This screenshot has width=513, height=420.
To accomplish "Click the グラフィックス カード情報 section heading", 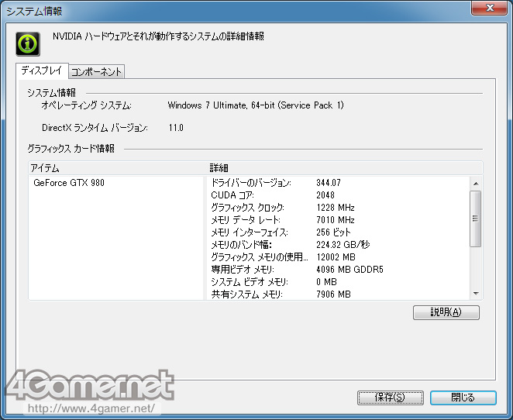I will click(x=71, y=149).
